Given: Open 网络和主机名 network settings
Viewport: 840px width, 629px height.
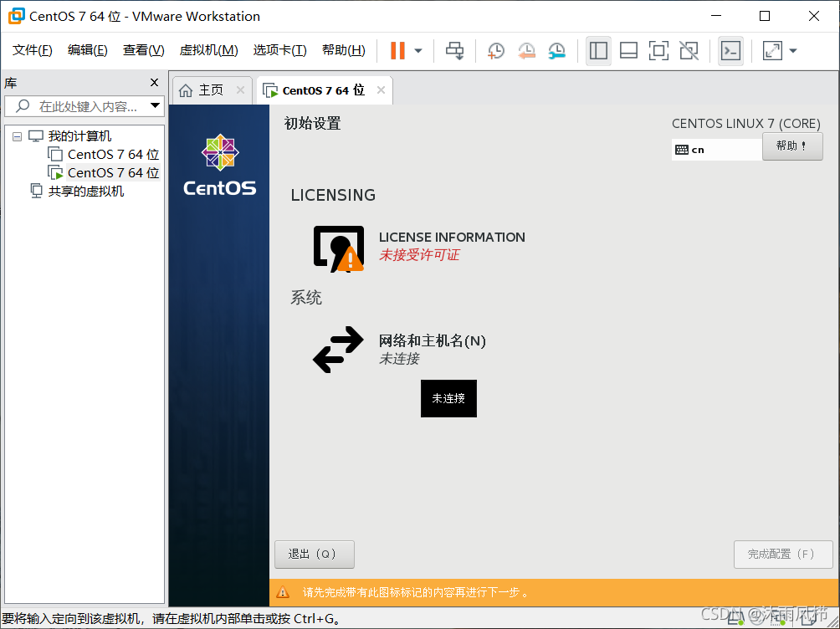Looking at the screenshot, I should (x=432, y=341).
